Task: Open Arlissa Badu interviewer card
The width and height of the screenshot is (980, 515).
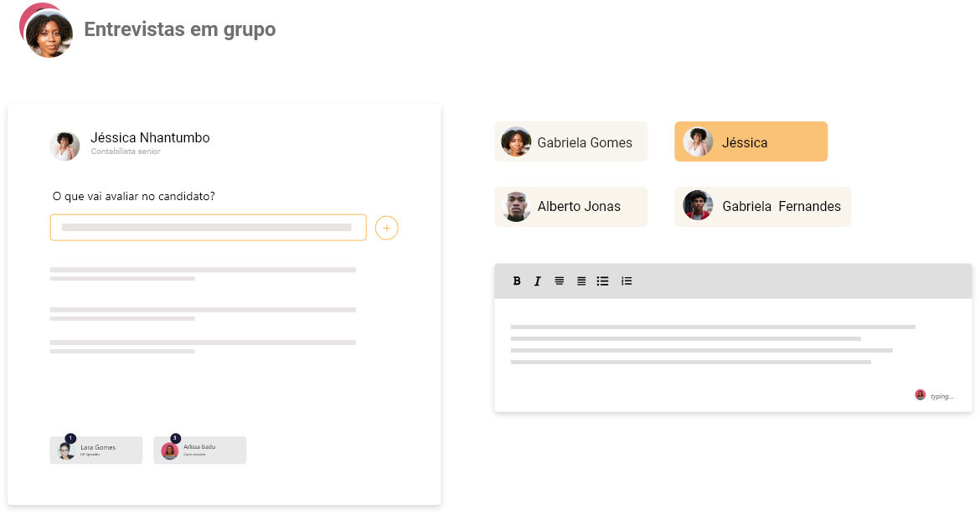Action: coord(200,450)
